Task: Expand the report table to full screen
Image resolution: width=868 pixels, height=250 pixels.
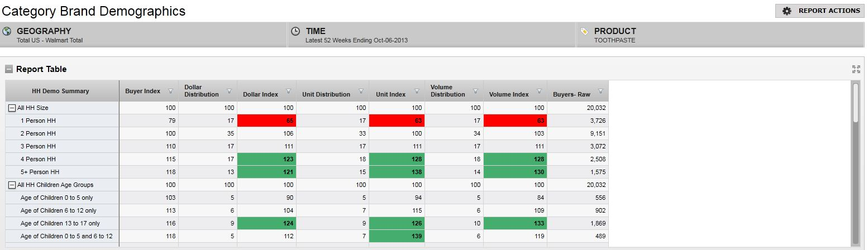Action: point(856,69)
